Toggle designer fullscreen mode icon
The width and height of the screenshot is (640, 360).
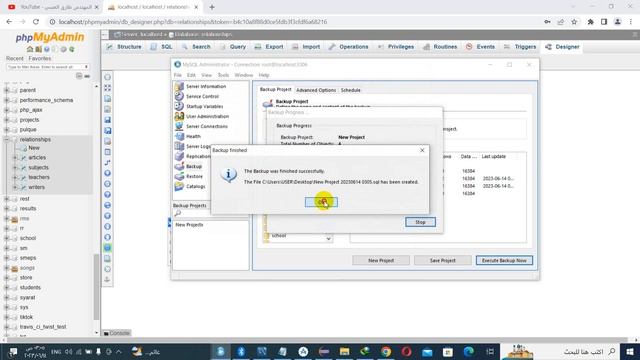click(107, 88)
